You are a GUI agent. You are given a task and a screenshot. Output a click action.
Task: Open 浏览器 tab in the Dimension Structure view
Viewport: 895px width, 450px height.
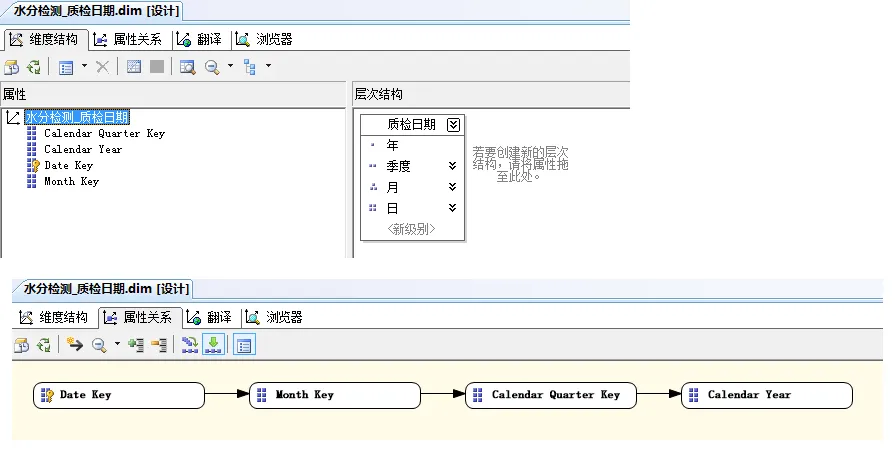264,39
